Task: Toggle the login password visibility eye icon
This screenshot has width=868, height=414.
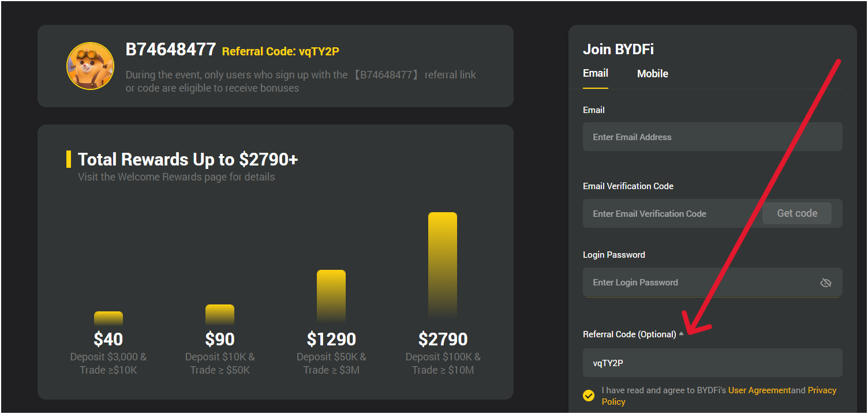Action: 825,283
